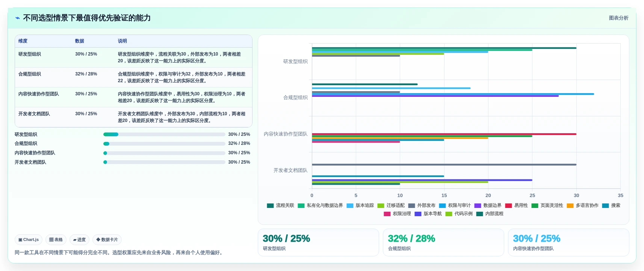644x271 pixels.
Task: Click the 维度 column header
Action: tap(23, 41)
